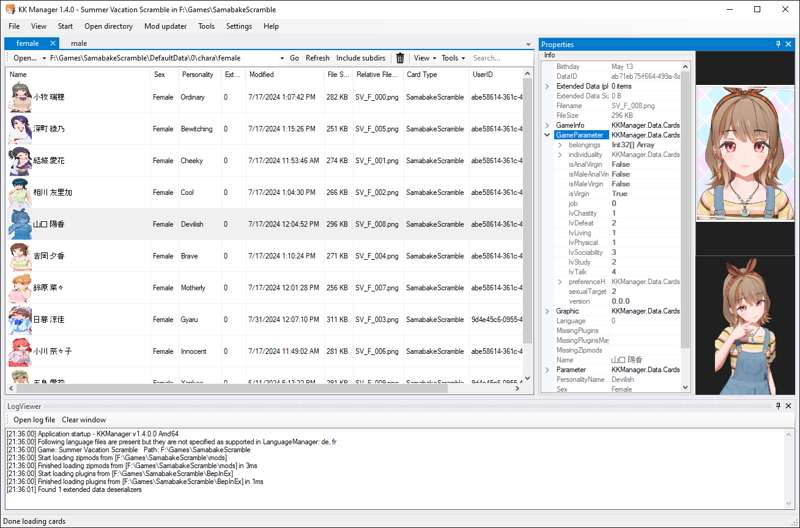
Task: Open the Start menu item
Action: coord(65,26)
